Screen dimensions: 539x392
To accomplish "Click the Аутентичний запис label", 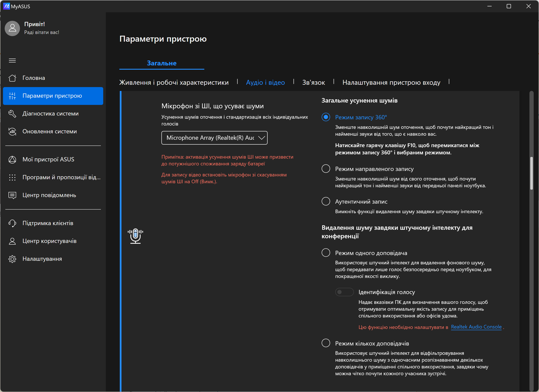I will point(361,202).
